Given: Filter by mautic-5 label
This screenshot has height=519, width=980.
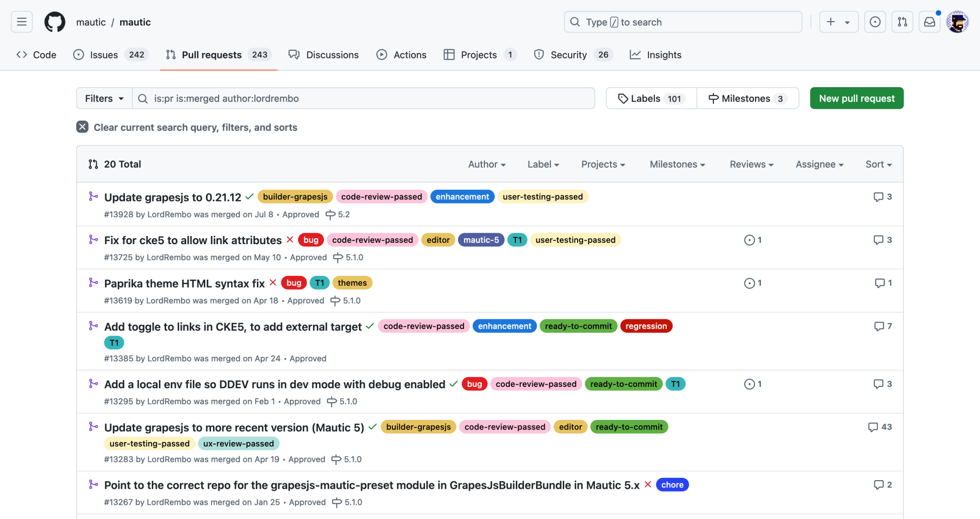Looking at the screenshot, I should pos(481,240).
